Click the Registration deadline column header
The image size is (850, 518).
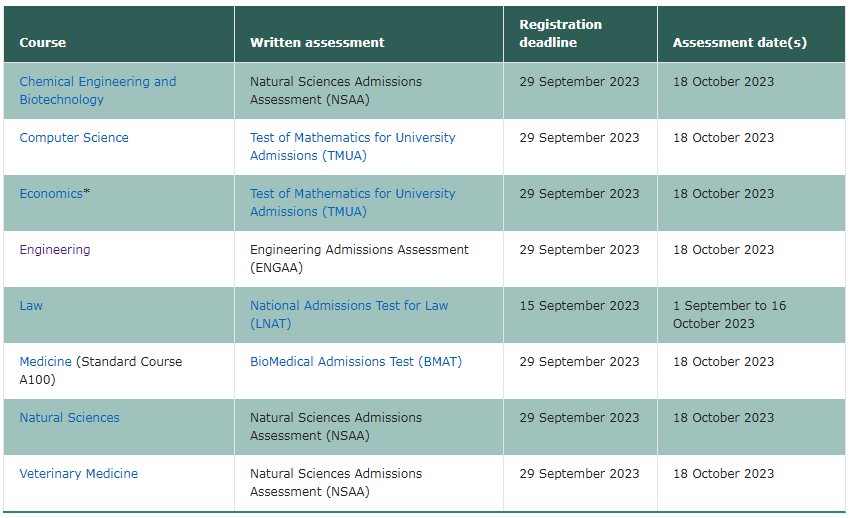click(561, 33)
